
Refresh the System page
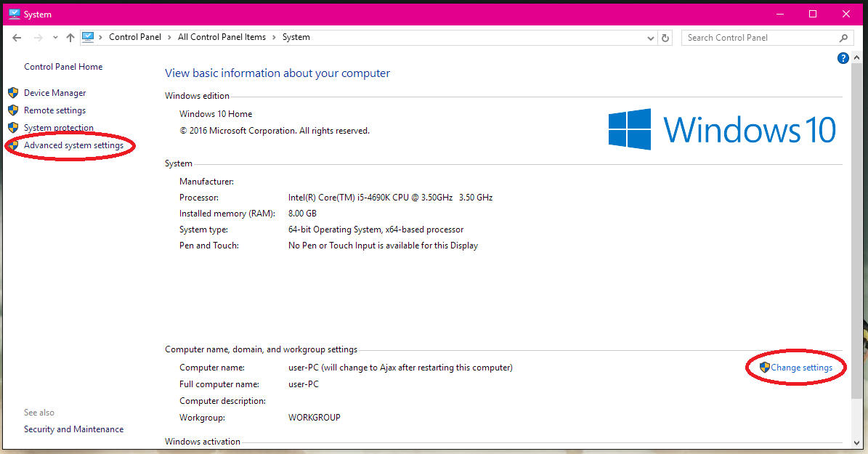pos(665,38)
